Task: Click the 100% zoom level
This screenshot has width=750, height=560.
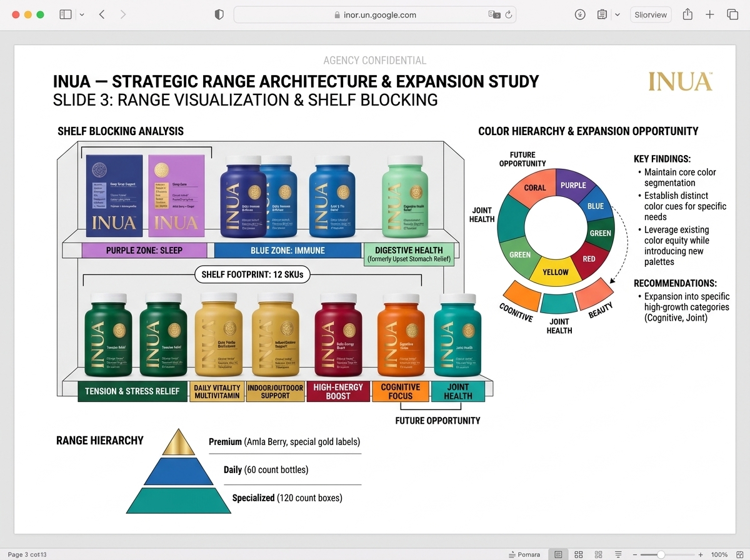Action: (x=719, y=554)
